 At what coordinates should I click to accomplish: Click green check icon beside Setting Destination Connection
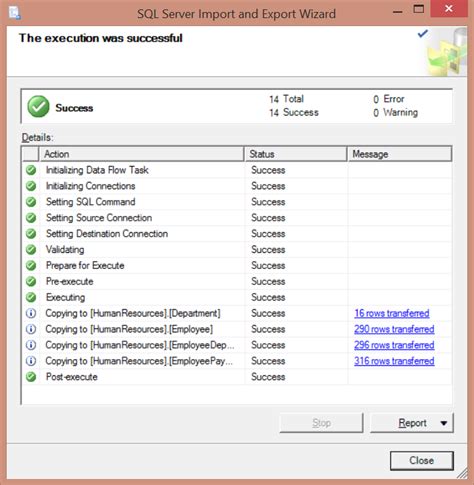31,234
